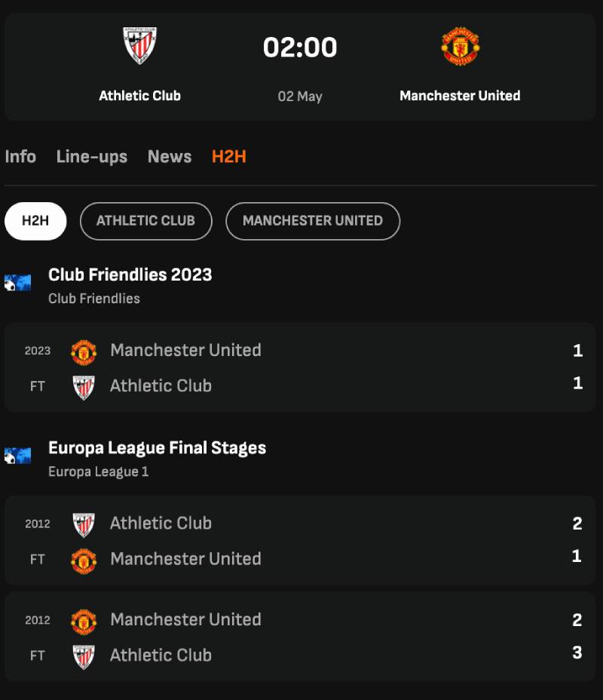Click the Manchester United crest in match header
This screenshot has width=603, height=700.
pos(461,46)
